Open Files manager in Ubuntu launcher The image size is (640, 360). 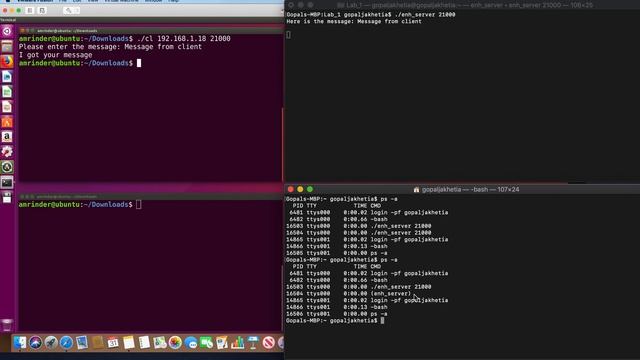coord(7,47)
